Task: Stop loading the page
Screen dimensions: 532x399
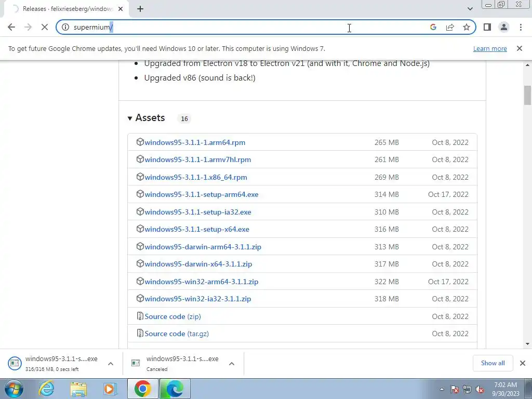Action: pos(45,27)
